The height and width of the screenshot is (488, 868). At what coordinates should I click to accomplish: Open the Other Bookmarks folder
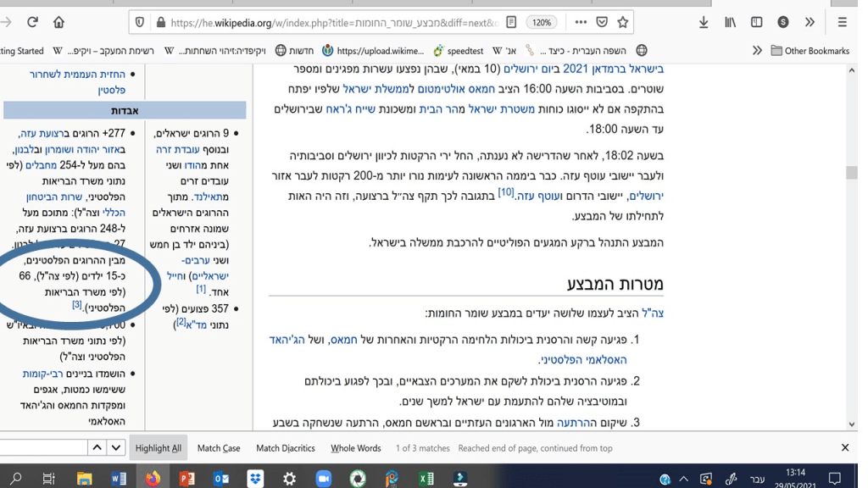coord(810,51)
